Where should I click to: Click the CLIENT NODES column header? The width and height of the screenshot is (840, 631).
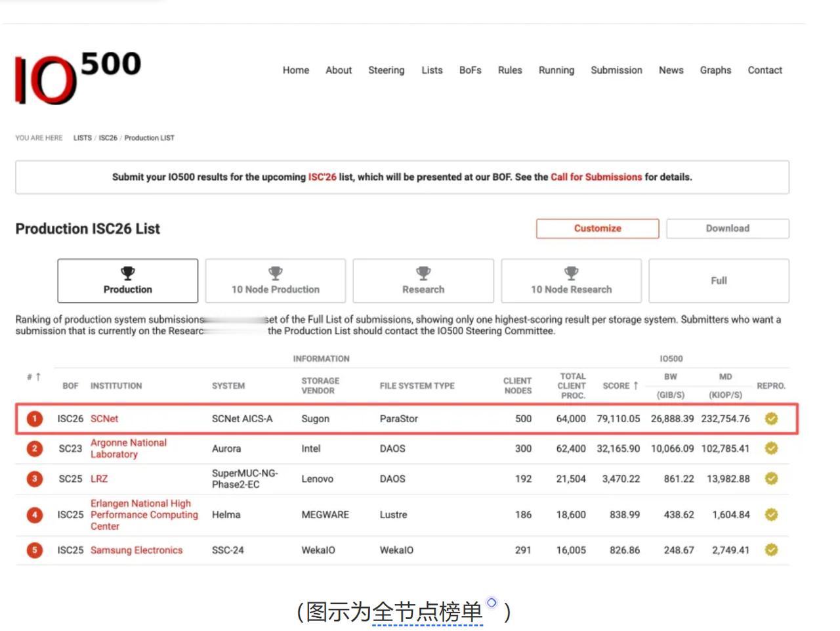pyautogui.click(x=518, y=385)
